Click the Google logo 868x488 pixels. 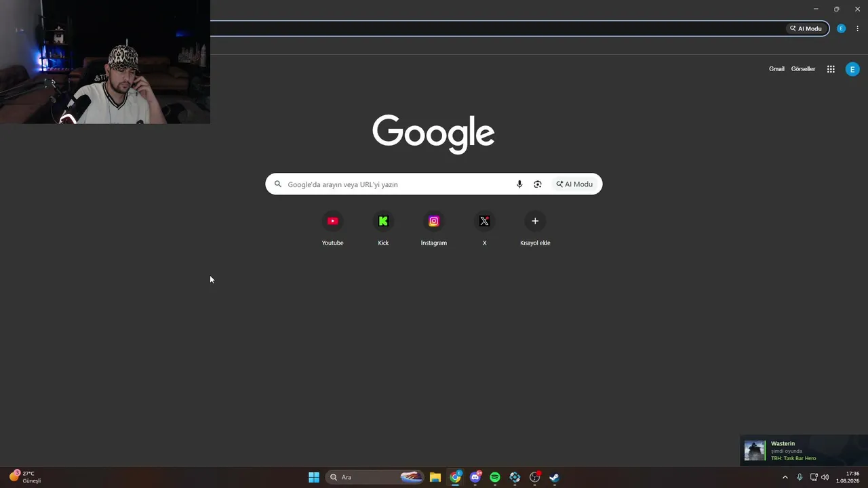click(433, 134)
